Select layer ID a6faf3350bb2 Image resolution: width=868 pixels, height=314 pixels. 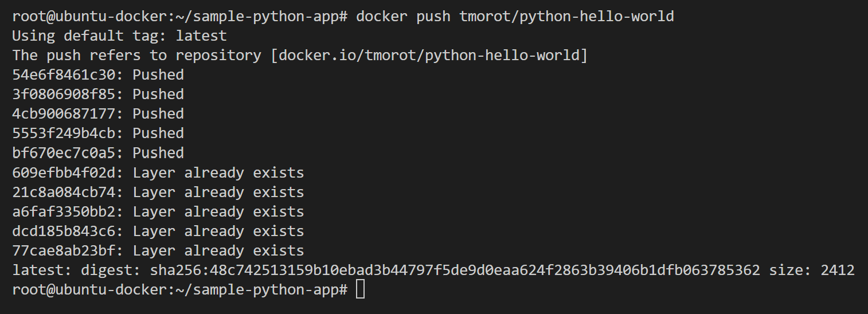point(68,211)
